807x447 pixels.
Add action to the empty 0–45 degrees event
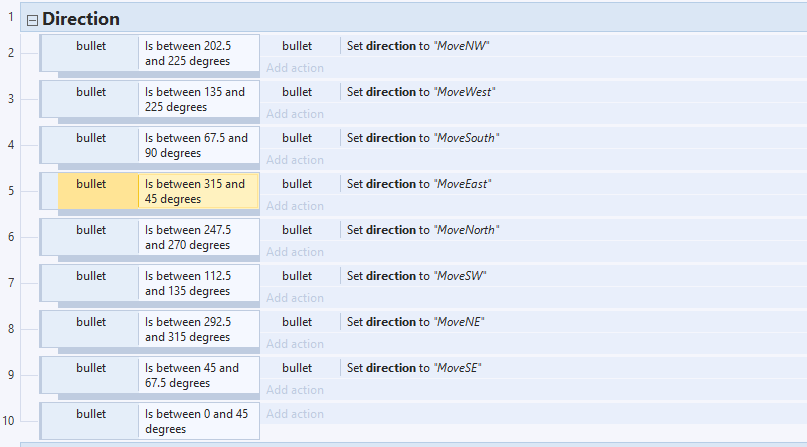click(x=295, y=414)
